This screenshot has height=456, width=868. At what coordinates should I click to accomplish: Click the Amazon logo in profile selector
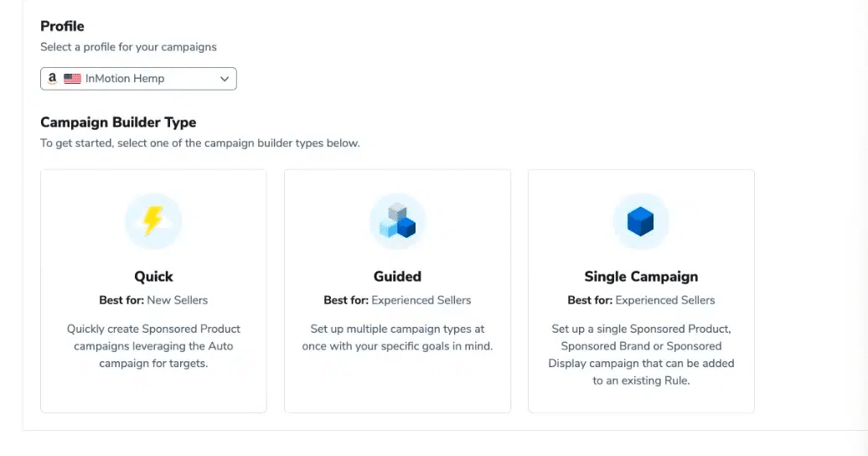[x=53, y=79]
